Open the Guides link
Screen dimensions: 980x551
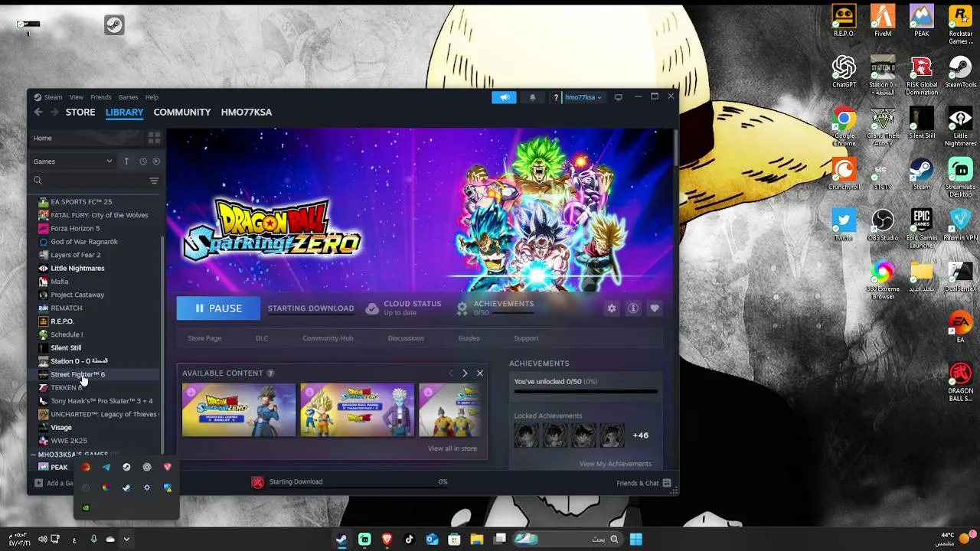click(x=469, y=338)
